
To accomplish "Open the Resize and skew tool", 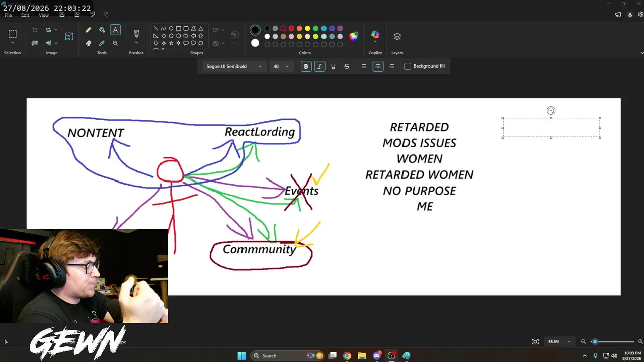I will coord(69,36).
